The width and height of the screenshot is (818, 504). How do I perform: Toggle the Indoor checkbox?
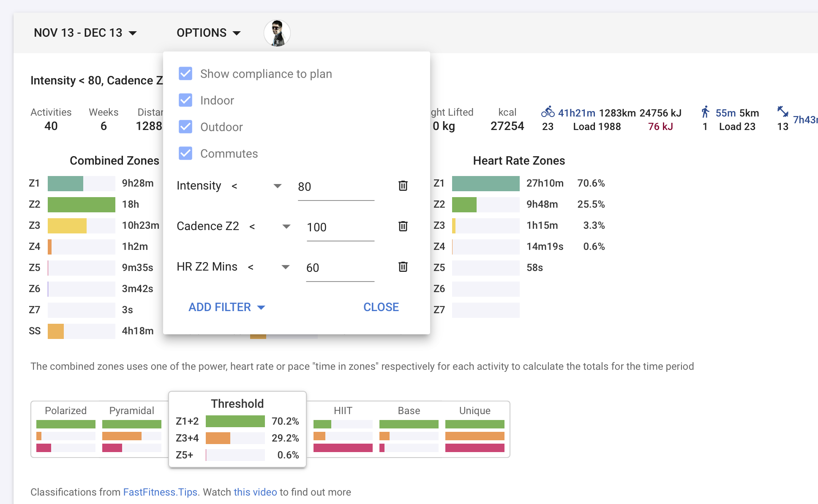coord(185,100)
